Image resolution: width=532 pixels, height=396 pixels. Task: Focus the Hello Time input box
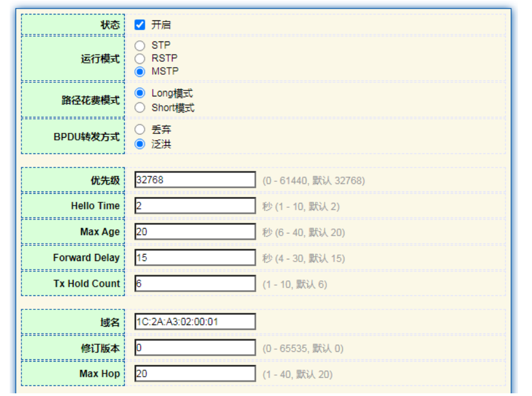click(x=195, y=206)
